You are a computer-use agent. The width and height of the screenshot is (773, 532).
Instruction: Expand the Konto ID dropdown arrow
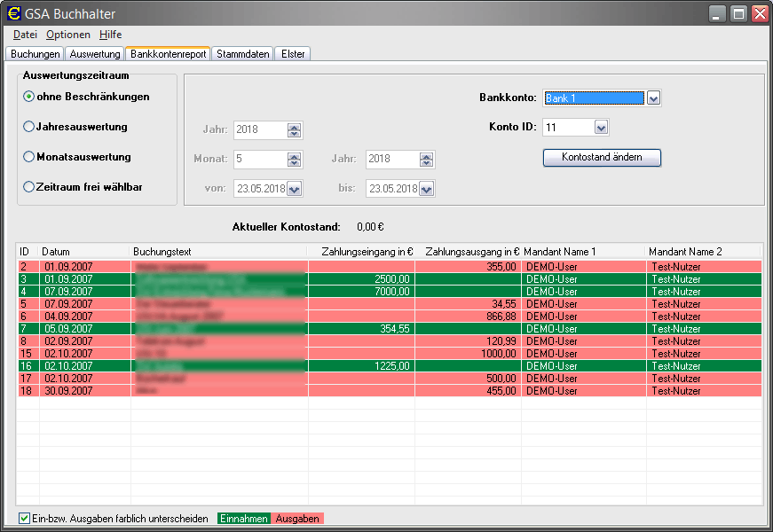[x=601, y=128]
